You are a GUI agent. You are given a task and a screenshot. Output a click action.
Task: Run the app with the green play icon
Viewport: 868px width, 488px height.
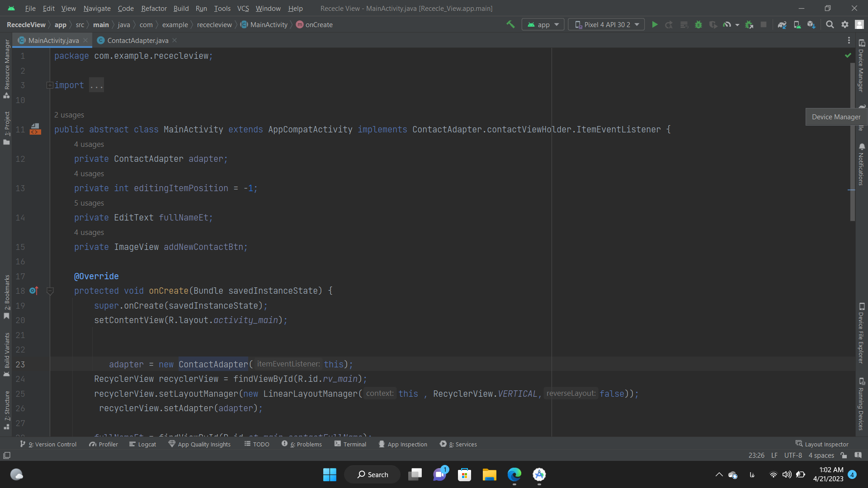coord(655,24)
